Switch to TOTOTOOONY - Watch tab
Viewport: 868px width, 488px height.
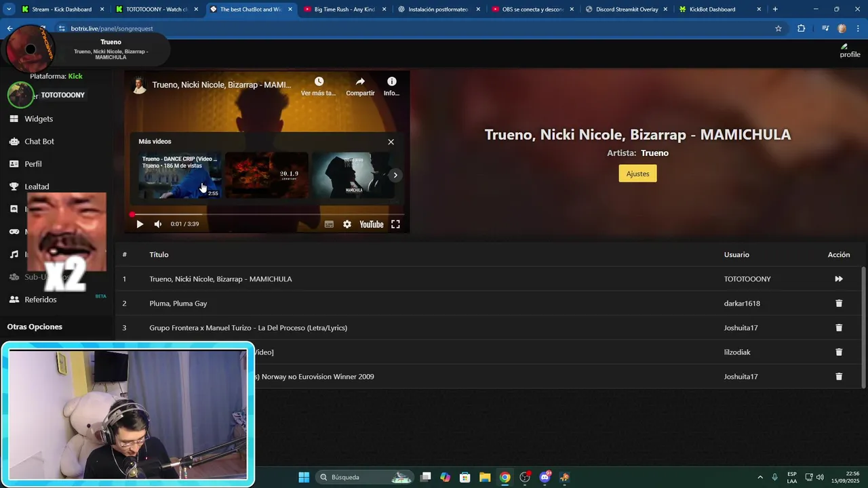point(156,9)
